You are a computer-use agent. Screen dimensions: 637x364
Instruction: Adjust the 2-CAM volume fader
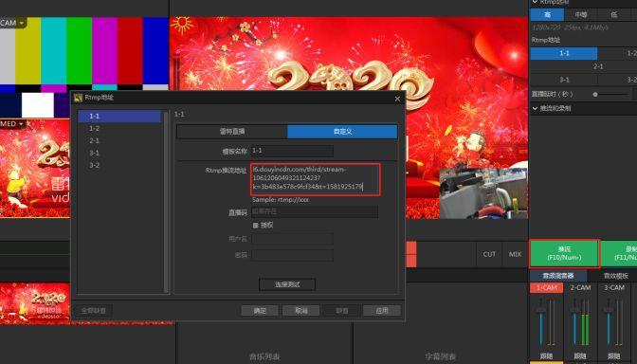point(574,310)
